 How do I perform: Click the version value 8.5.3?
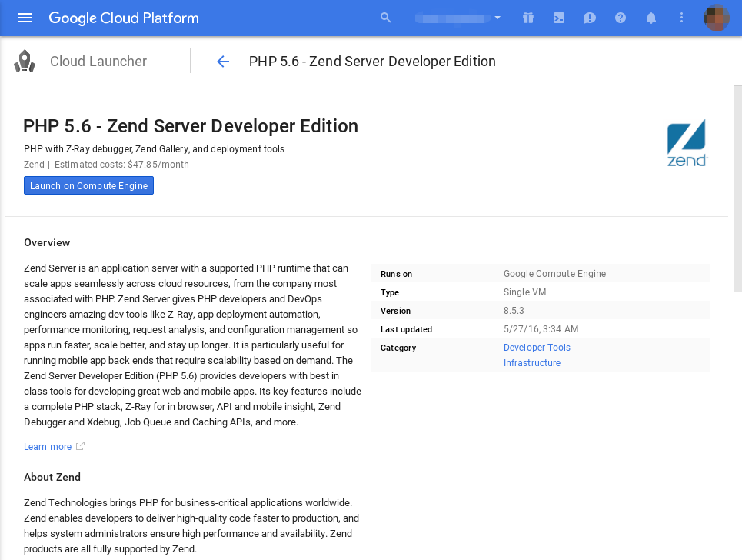pyautogui.click(x=514, y=311)
